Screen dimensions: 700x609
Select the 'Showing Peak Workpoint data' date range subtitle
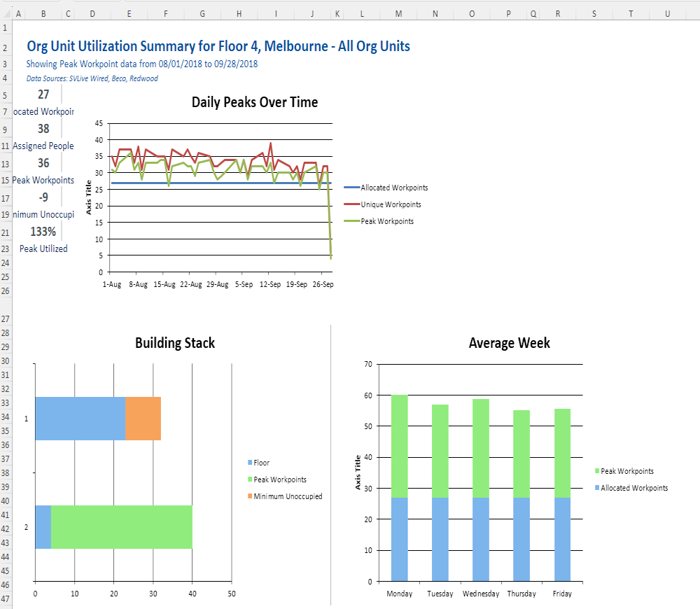click(142, 64)
